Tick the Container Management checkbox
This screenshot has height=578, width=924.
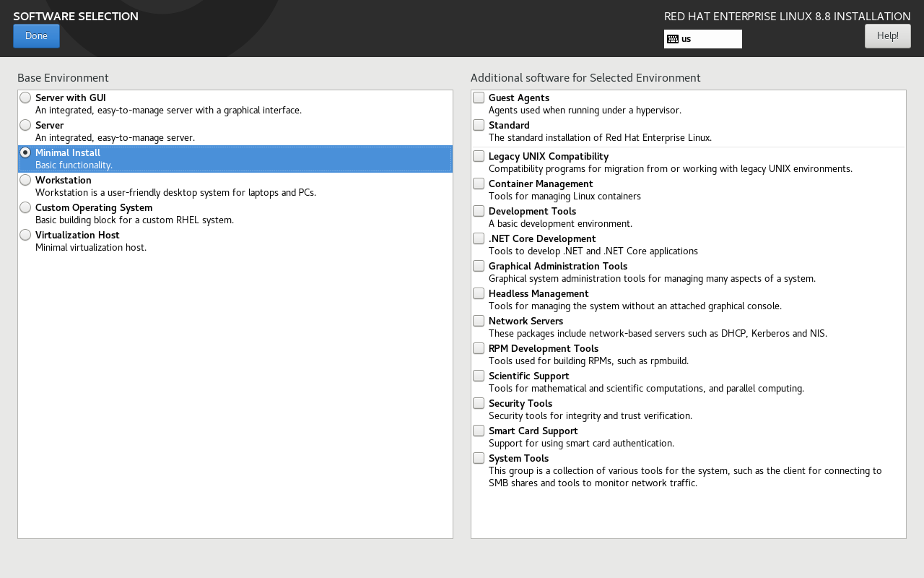coord(479,184)
